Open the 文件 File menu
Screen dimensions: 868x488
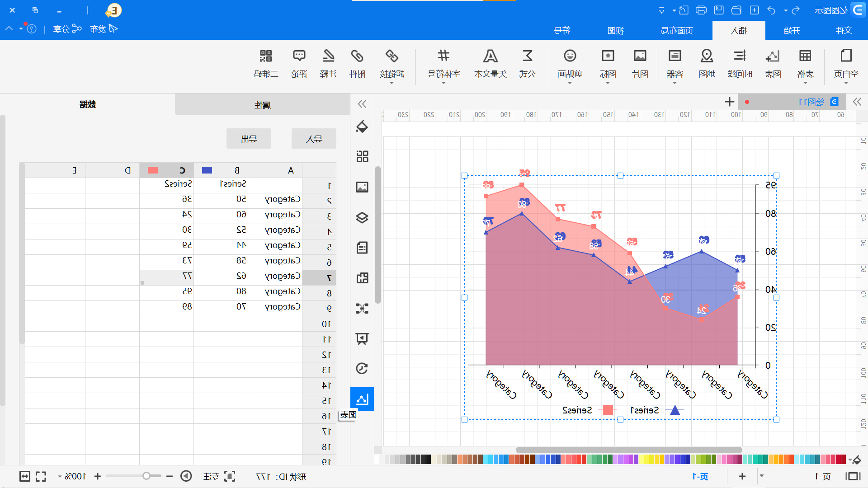click(844, 30)
